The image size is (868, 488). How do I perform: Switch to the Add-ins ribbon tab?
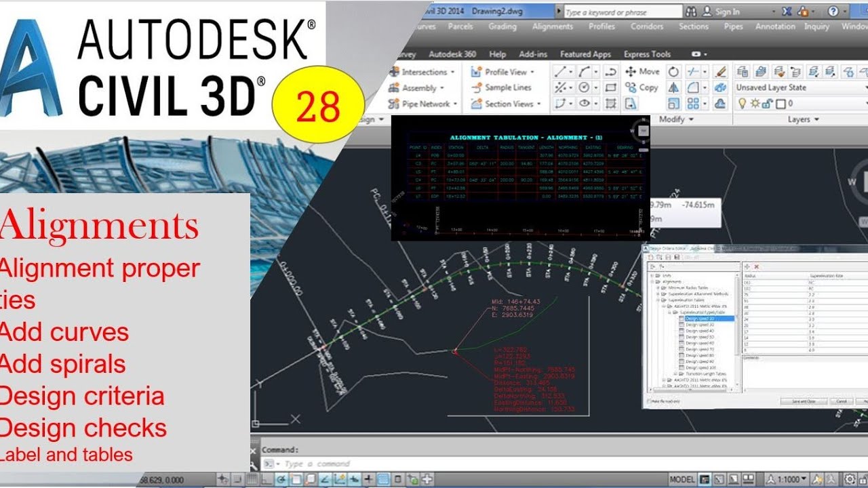coord(532,54)
